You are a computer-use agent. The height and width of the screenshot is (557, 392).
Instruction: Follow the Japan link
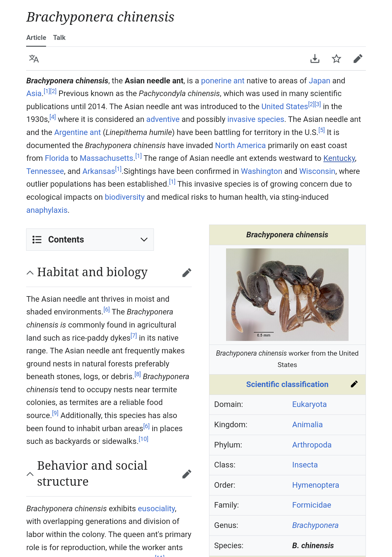pyautogui.click(x=319, y=81)
